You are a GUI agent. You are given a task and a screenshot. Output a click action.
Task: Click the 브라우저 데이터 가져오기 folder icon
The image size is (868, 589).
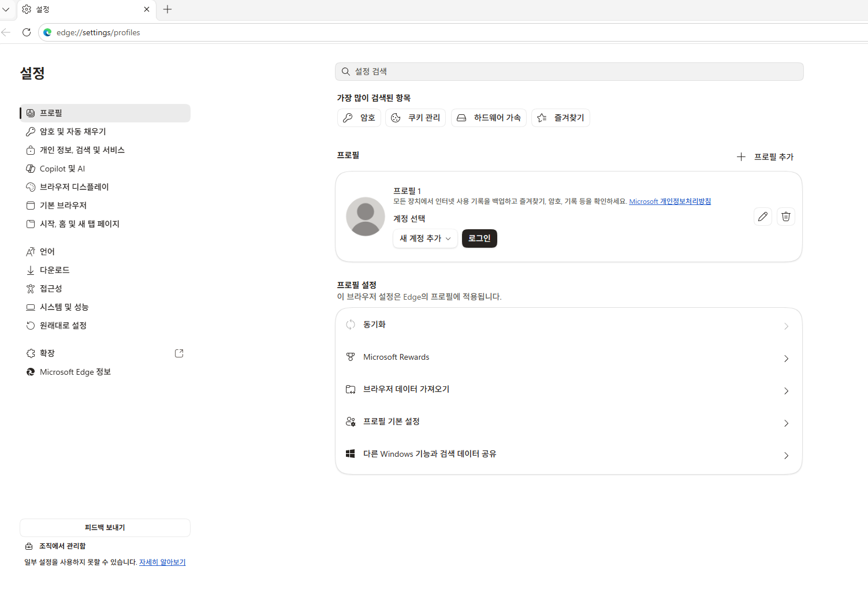pos(351,389)
